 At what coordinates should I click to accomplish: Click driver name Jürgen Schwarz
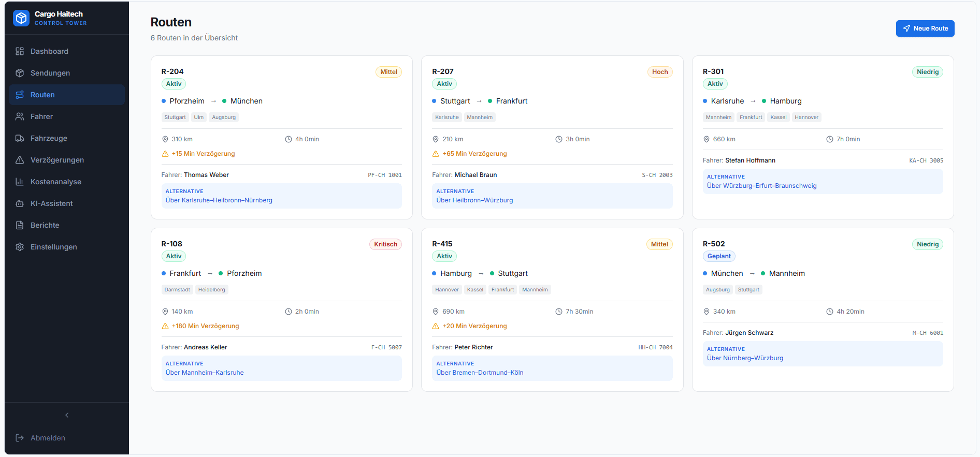[x=750, y=333]
